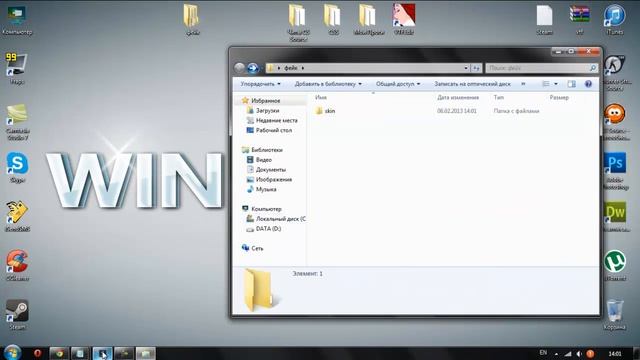640x360 pixels.
Task: Click the Refresh button beside the address bar
Action: 476,68
